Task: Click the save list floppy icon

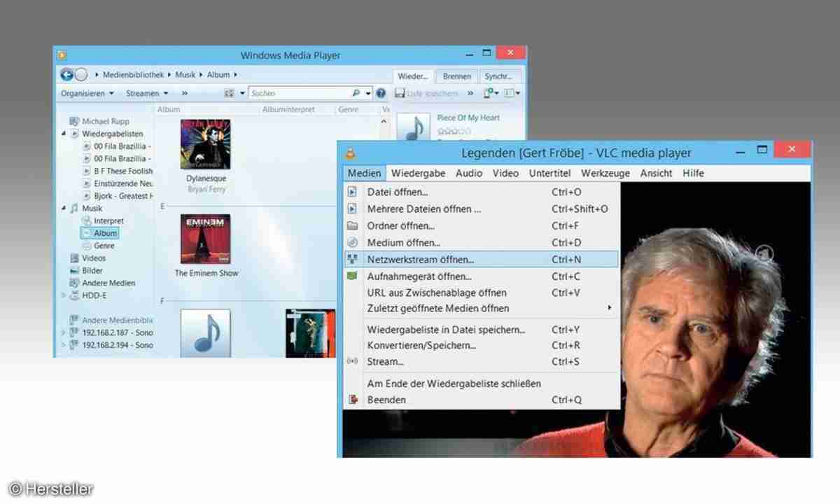Action: (400, 93)
